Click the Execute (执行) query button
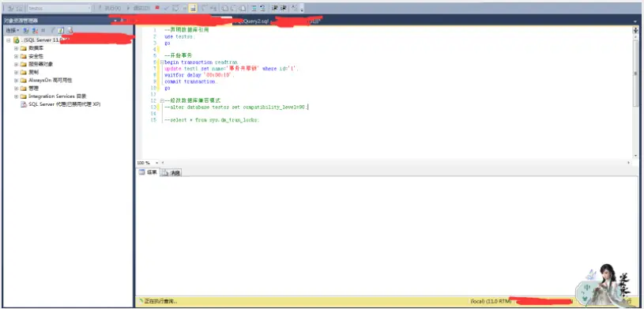 [110, 8]
